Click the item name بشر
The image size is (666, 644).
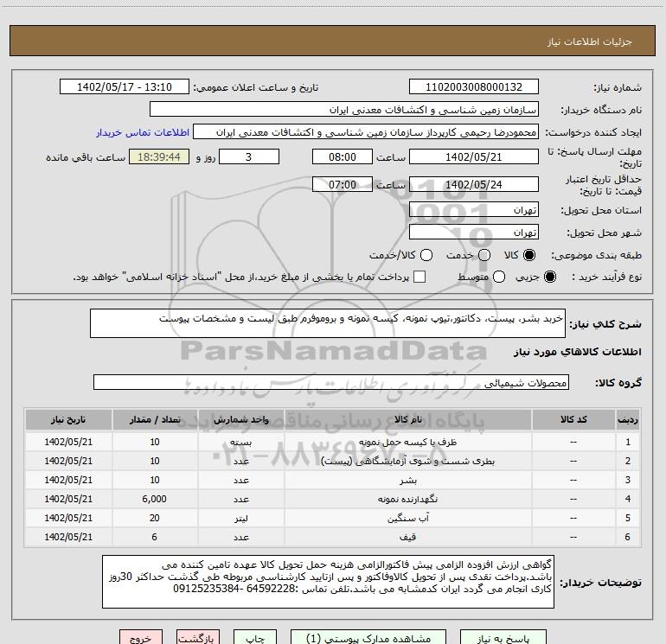tap(407, 480)
